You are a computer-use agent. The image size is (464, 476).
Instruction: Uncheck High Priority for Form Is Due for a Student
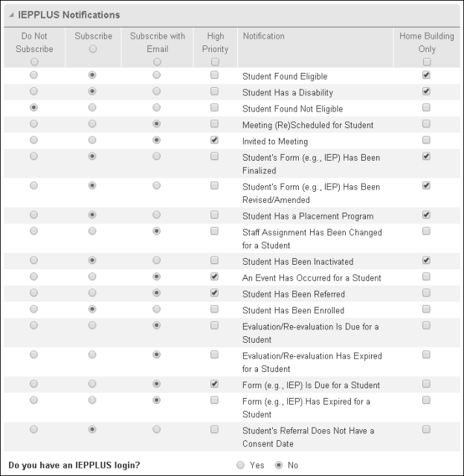(215, 385)
